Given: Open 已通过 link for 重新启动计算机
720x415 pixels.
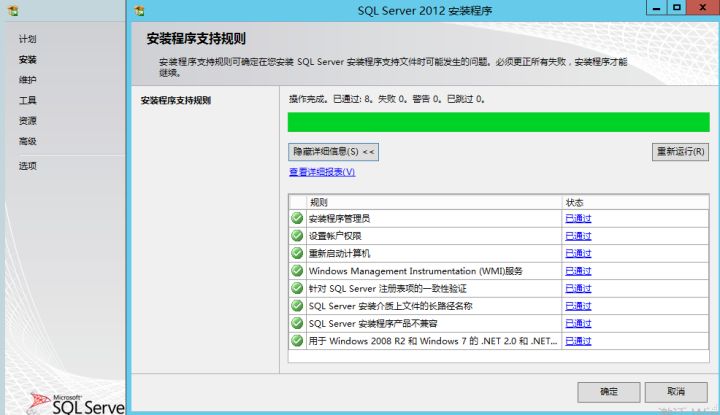Looking at the screenshot, I should (578, 253).
